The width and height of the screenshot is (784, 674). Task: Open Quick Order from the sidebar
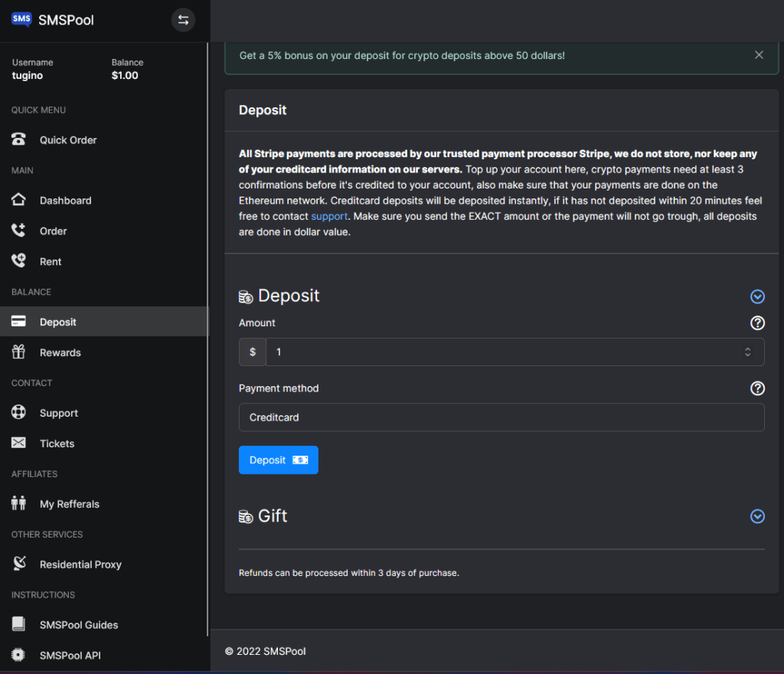pyautogui.click(x=68, y=140)
